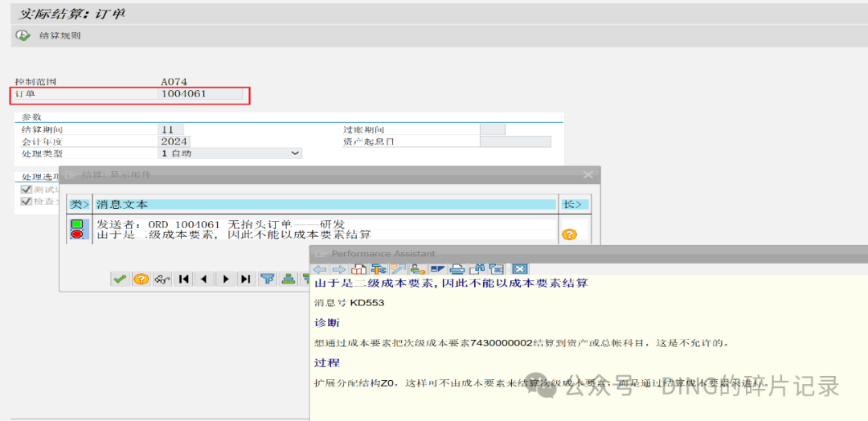Viewport: 868px width, 421px height.
Task: Click the edit documentation pencil icon in Performance Assistant
Action: click(x=399, y=269)
